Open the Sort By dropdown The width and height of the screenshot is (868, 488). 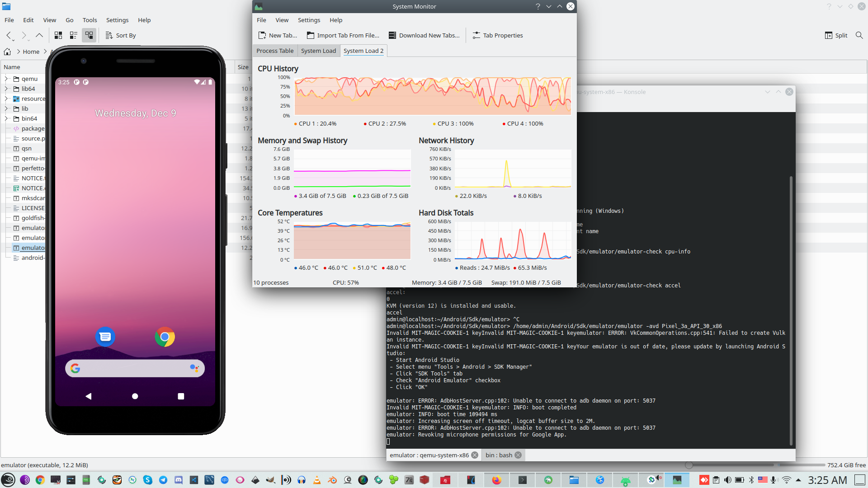coord(121,35)
